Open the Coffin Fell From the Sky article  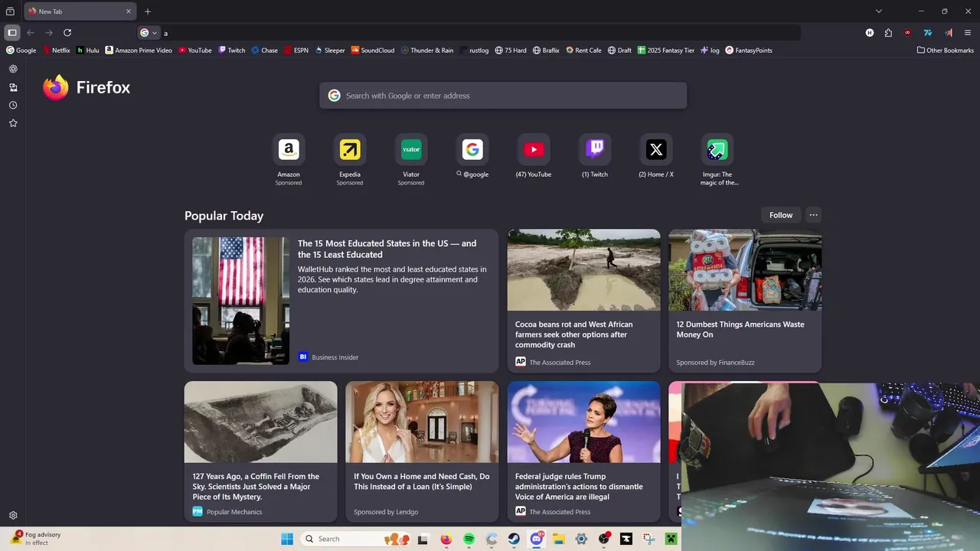tap(260, 452)
